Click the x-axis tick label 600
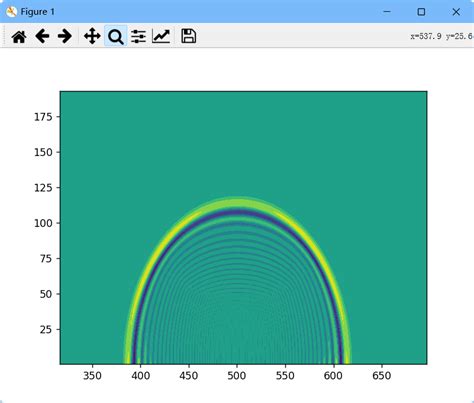Screen dimensions: 474x403 coord(333,376)
